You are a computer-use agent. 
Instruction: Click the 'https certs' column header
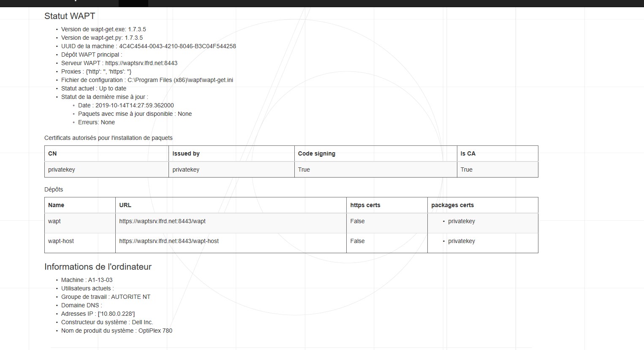(x=365, y=205)
